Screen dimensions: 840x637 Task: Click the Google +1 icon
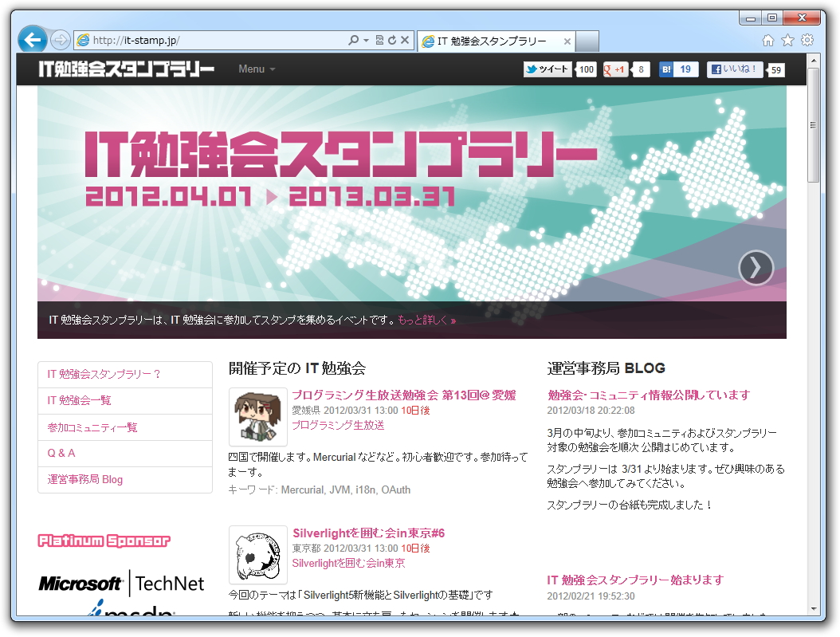click(614, 69)
